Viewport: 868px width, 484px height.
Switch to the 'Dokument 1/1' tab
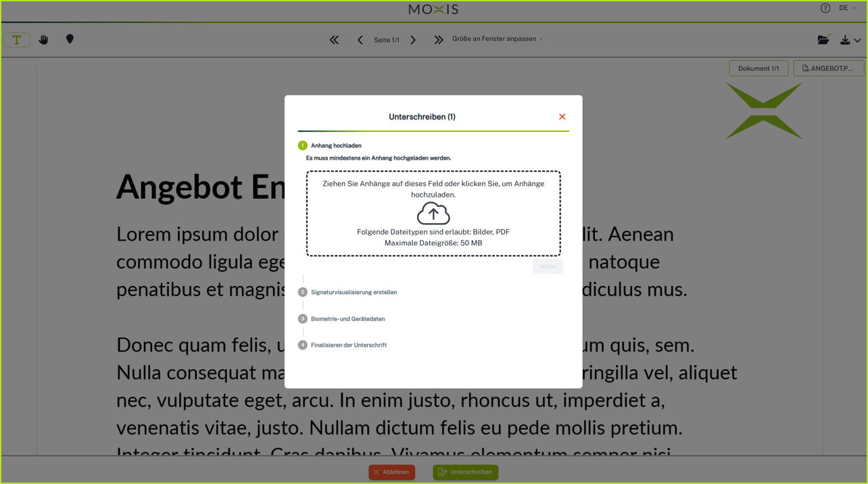(x=758, y=68)
